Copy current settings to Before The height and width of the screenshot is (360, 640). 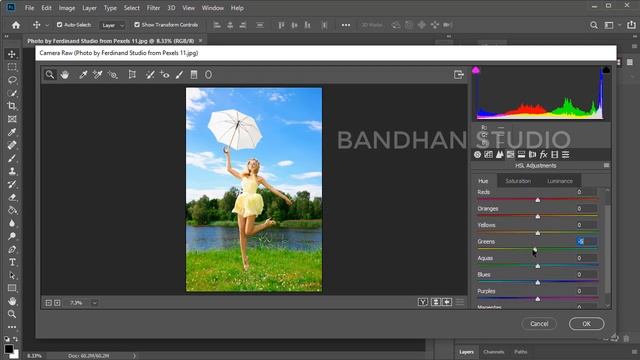(x=447, y=302)
